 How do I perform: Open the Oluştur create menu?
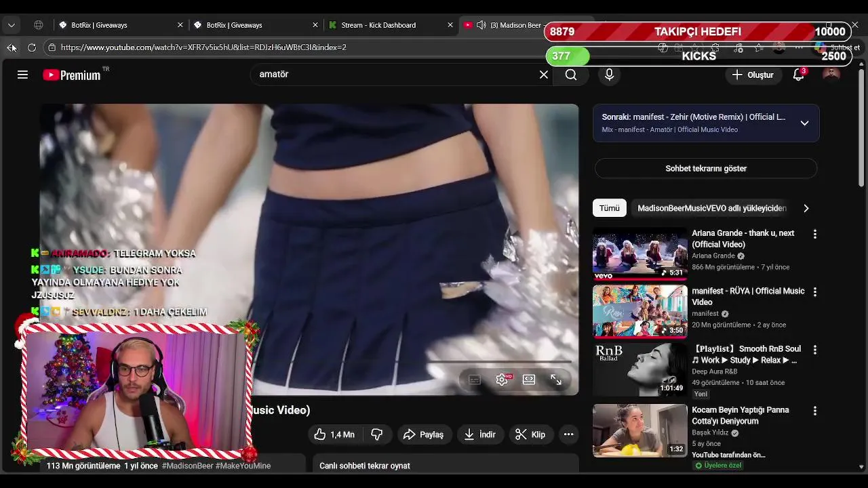point(753,75)
